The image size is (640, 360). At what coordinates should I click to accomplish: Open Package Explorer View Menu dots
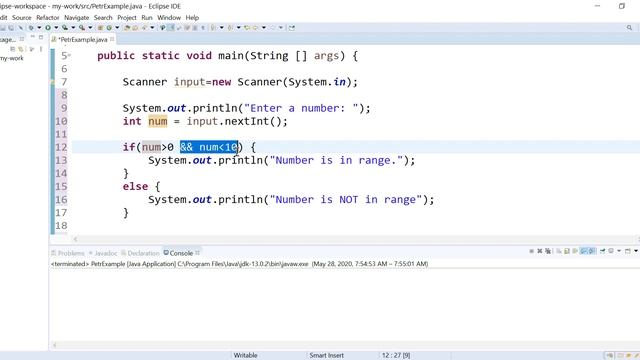point(41,49)
